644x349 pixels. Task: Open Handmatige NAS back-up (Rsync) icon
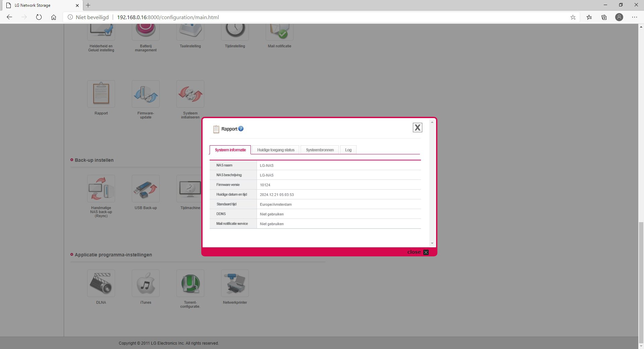(101, 189)
